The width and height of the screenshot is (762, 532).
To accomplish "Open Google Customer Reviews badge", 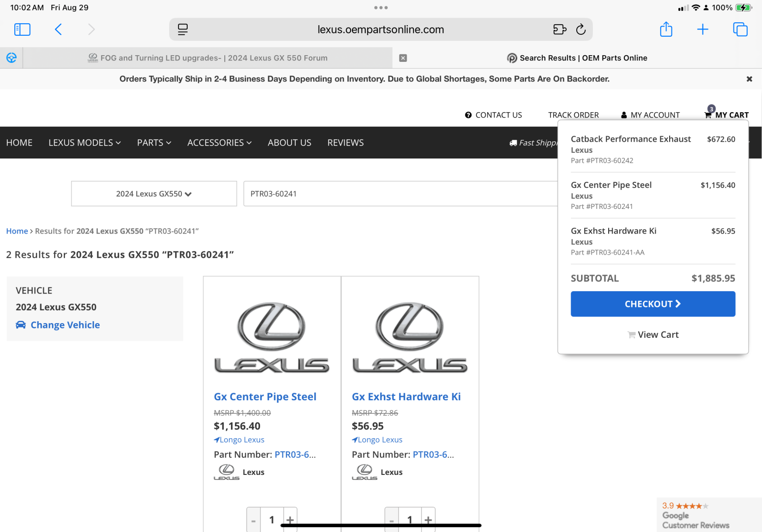I will (x=709, y=515).
